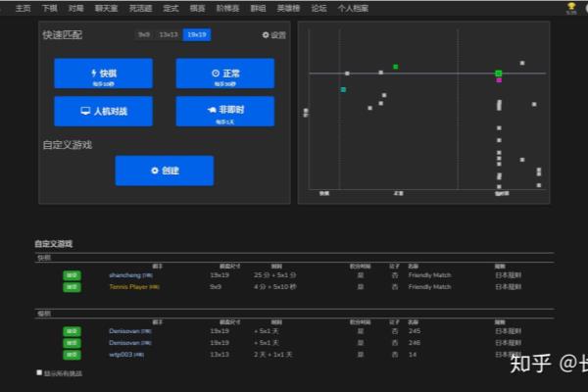Click the pink square on the seek graph
This screenshot has height=392, width=588.
pyautogui.click(x=499, y=80)
